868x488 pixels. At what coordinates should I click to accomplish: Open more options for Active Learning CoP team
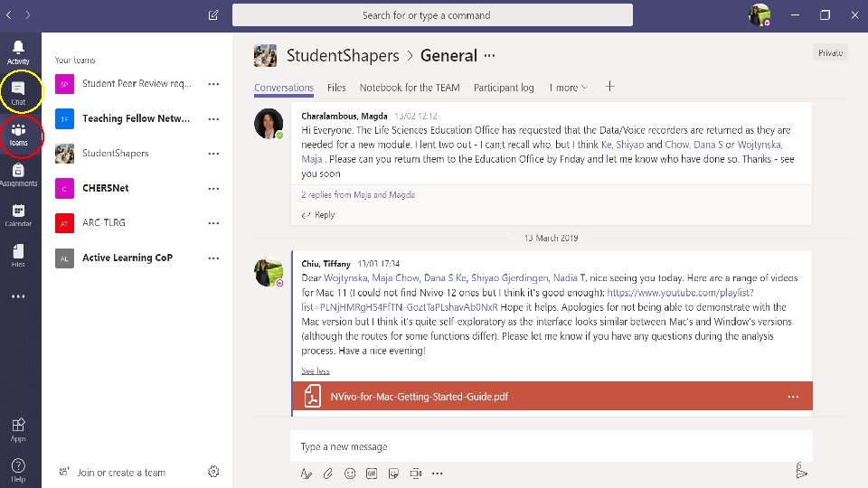(213, 258)
